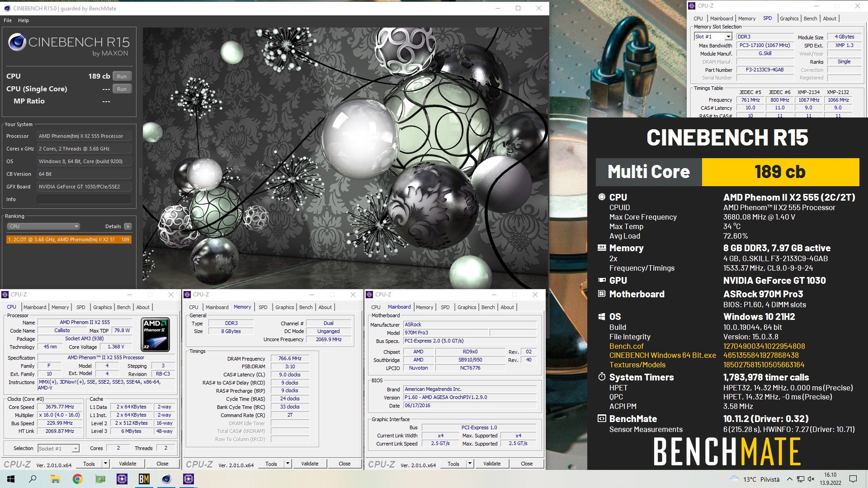Screen dimensions: 868x488
Task: Click the BIOS Version P1.60 field
Action: tap(470, 398)
